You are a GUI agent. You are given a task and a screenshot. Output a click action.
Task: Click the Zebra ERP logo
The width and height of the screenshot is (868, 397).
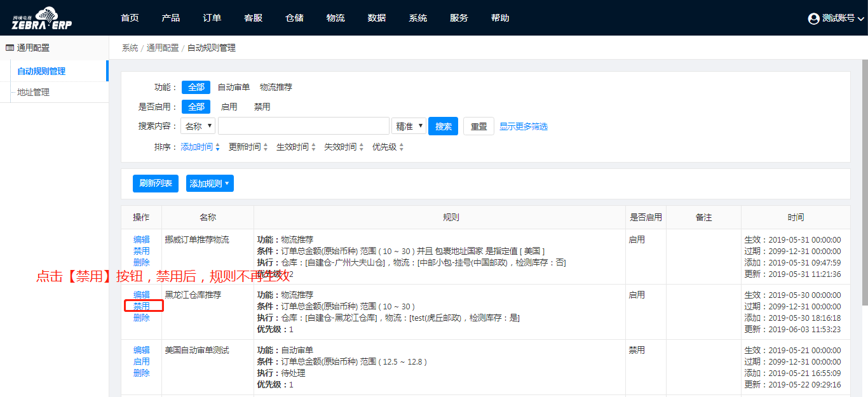pyautogui.click(x=42, y=18)
